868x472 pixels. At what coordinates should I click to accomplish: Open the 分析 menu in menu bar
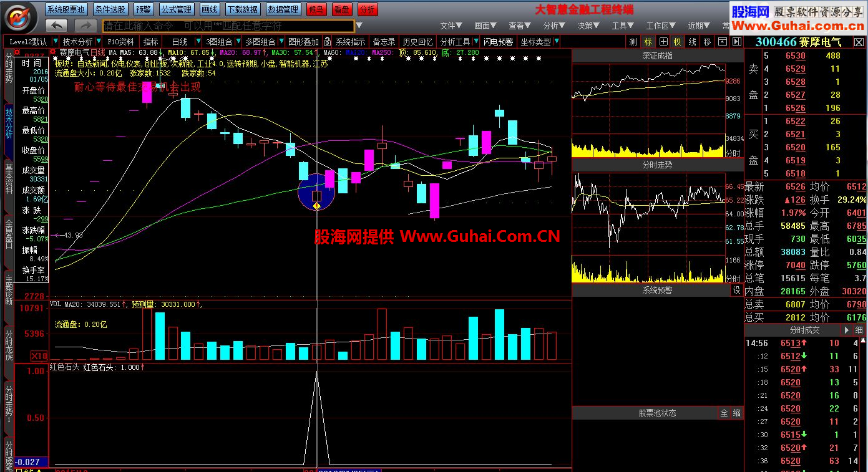coord(554,26)
